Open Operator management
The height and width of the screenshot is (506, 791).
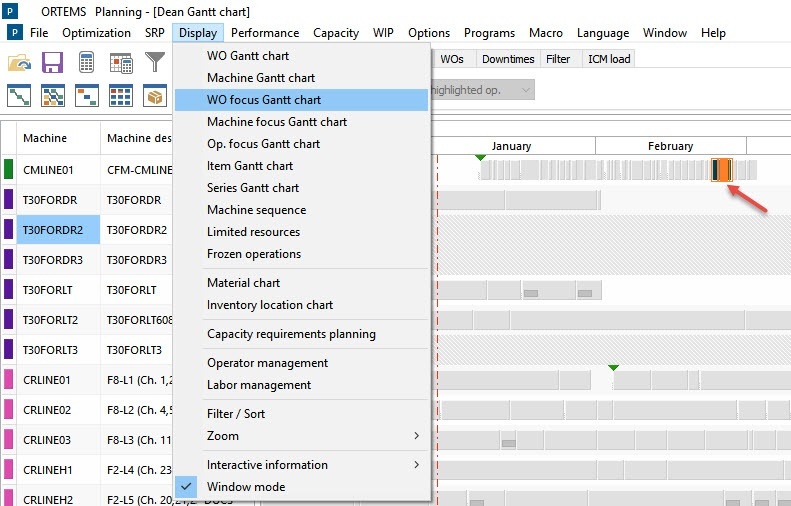(303, 363)
